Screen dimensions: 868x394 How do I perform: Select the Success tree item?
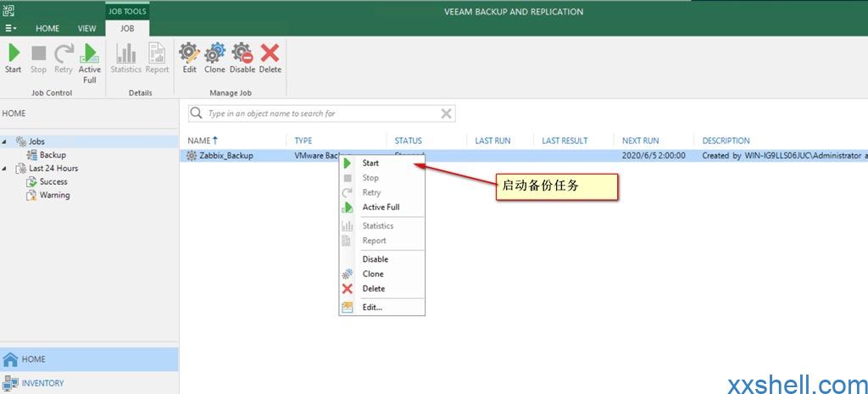[x=53, y=181]
